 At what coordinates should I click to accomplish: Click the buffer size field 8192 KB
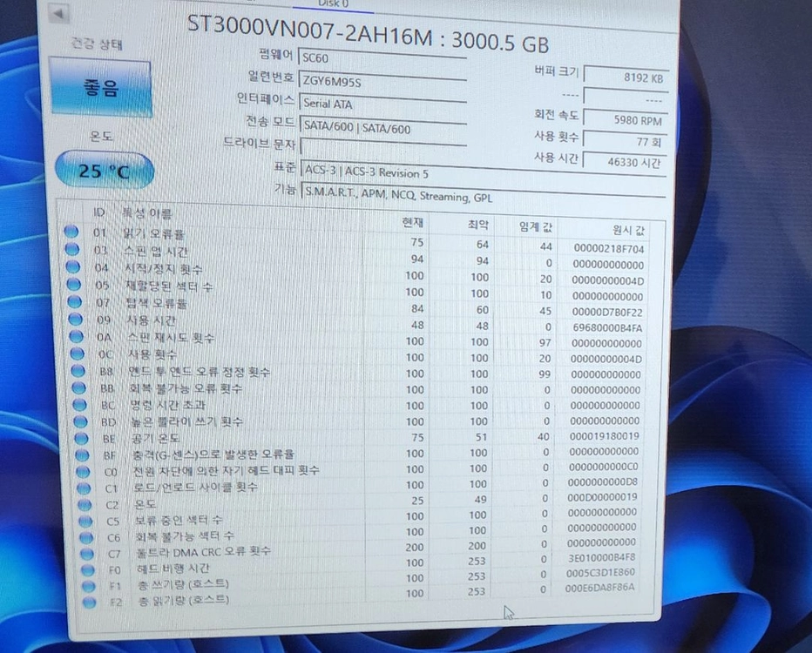tap(626, 77)
